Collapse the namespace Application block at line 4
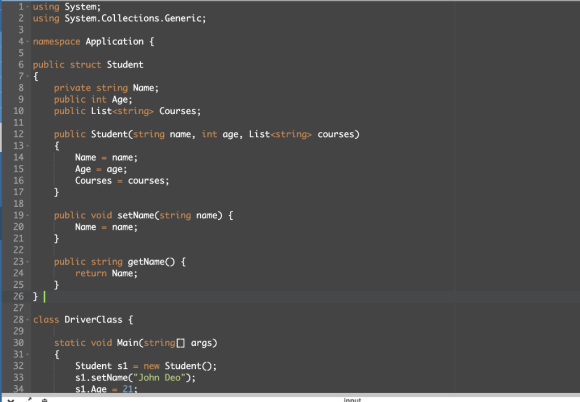 [28, 41]
